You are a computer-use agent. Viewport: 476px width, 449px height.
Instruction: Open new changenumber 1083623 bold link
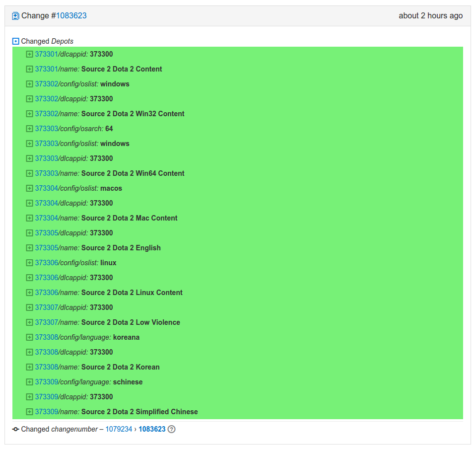[x=152, y=429]
